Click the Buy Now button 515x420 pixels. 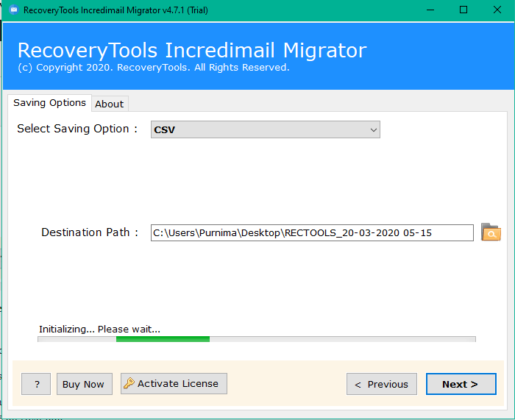coord(85,384)
